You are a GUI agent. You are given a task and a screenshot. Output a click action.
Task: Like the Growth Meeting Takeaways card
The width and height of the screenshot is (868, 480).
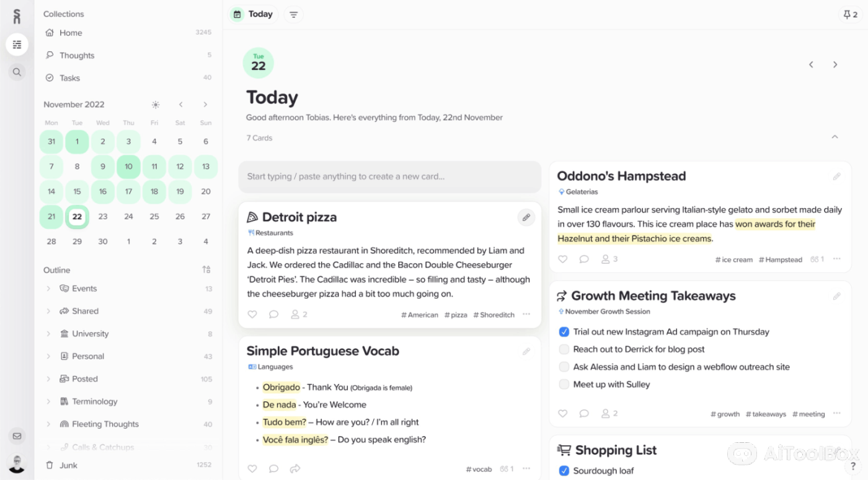click(x=562, y=414)
